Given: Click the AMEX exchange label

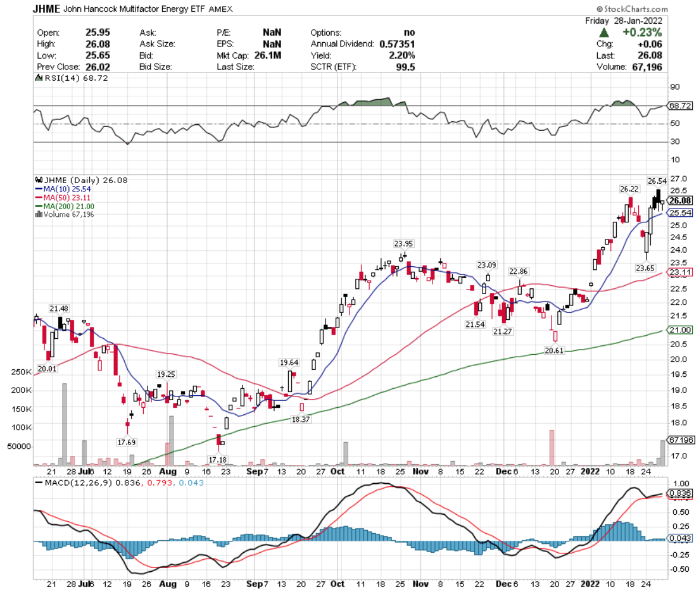Looking at the screenshot, I should pos(220,9).
